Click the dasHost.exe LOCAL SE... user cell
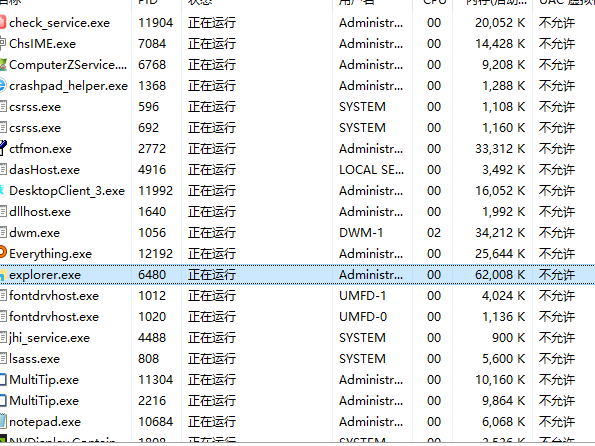595x446 pixels. 371,170
